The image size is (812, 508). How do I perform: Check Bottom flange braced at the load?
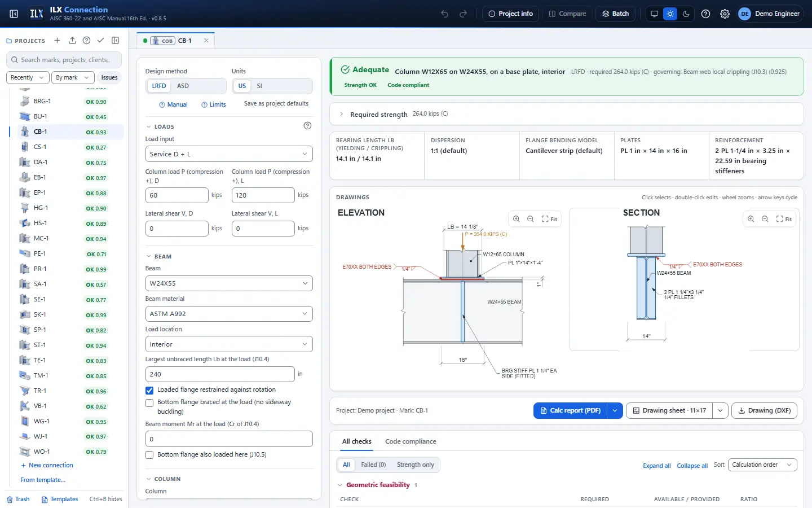pyautogui.click(x=149, y=402)
